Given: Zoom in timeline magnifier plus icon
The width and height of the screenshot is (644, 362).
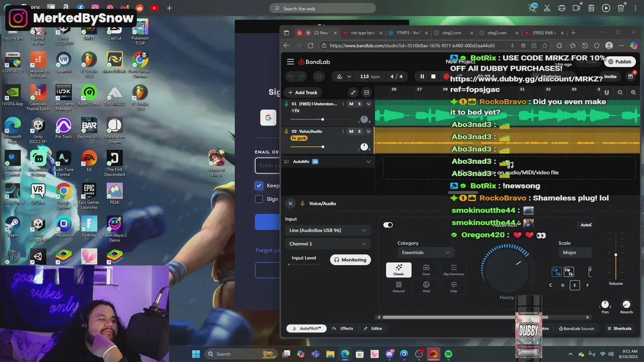Looking at the screenshot, I should coord(633,93).
